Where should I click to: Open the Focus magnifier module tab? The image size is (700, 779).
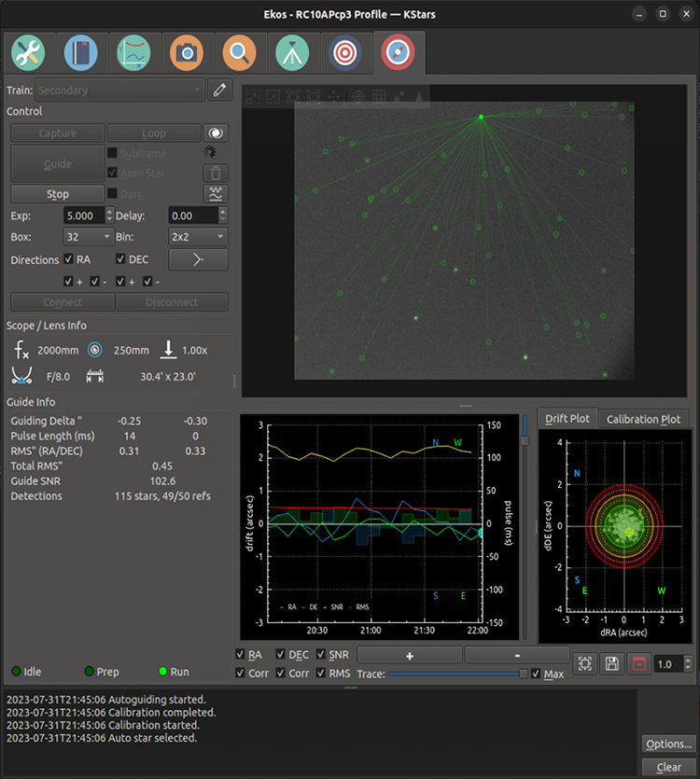click(x=240, y=53)
